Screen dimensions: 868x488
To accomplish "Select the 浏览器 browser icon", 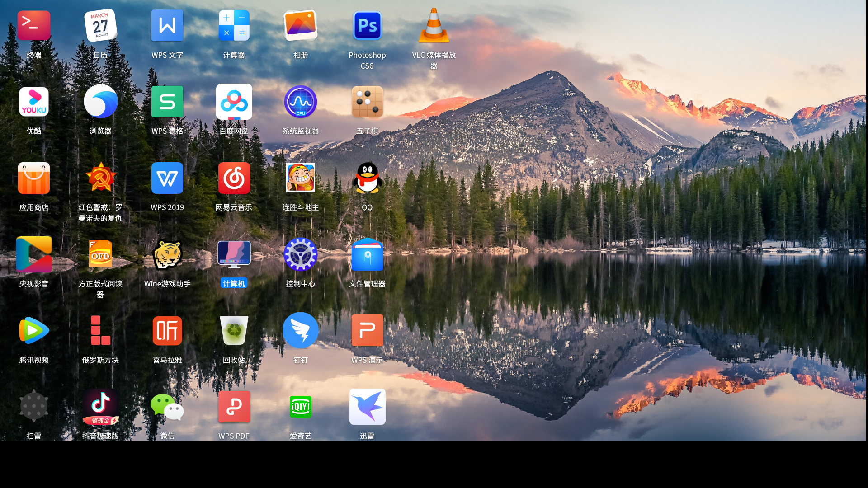I will (x=100, y=102).
